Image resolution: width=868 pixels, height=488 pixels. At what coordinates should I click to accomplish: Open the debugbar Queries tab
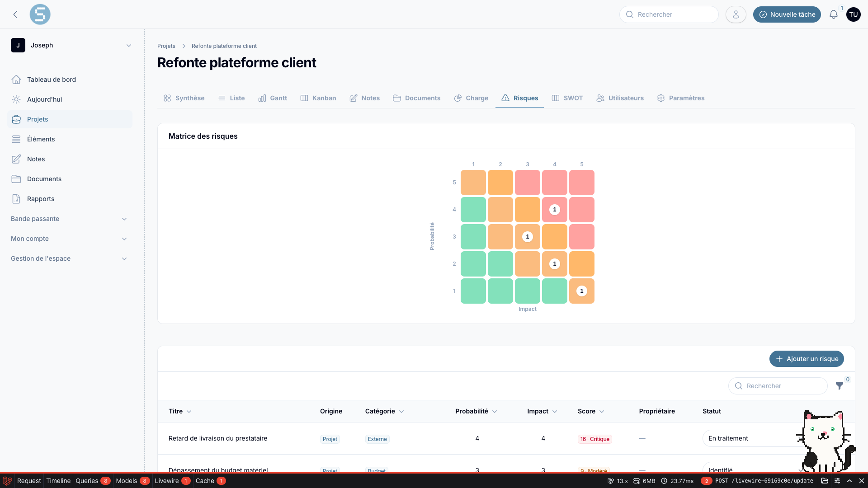[x=93, y=481]
